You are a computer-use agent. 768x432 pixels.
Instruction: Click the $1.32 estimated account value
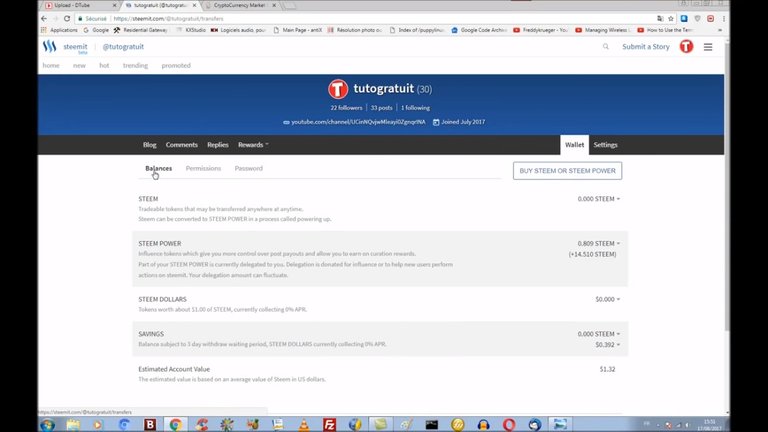[x=607, y=369]
